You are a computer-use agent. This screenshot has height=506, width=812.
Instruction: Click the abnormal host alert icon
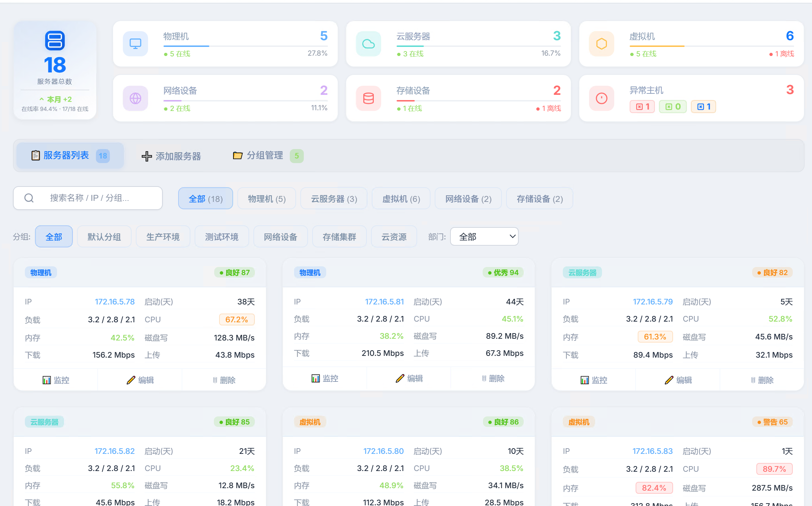coord(602,98)
